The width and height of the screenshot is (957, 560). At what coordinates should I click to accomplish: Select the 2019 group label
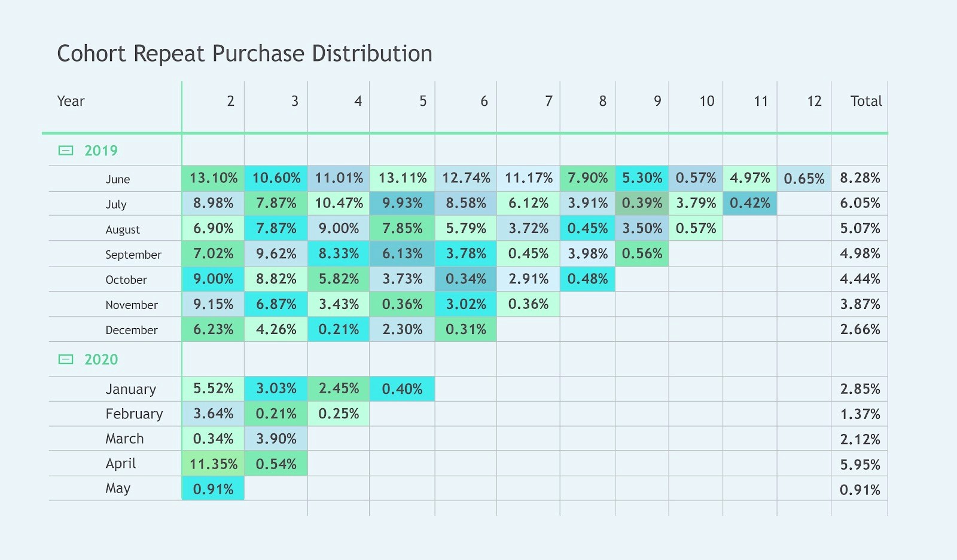pos(101,151)
